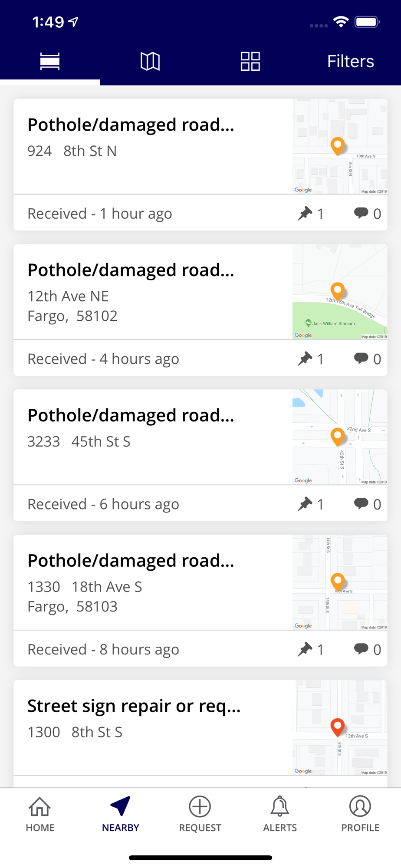Image resolution: width=401 pixels, height=868 pixels.
Task: Tap comment bubble on 45th St S report
Action: [361, 503]
